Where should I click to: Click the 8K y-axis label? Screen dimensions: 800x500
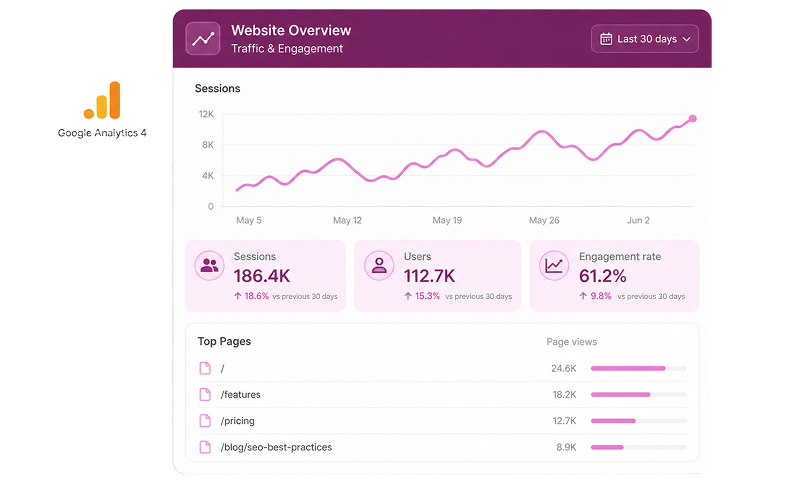tap(208, 145)
